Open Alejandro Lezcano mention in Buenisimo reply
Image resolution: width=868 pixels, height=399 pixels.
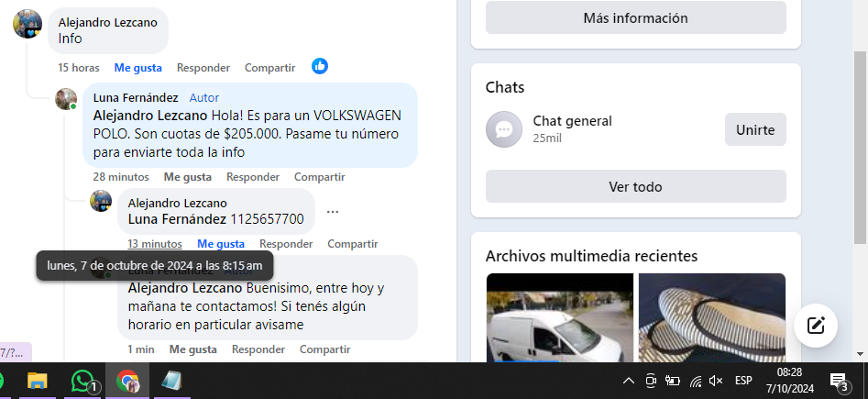click(185, 288)
